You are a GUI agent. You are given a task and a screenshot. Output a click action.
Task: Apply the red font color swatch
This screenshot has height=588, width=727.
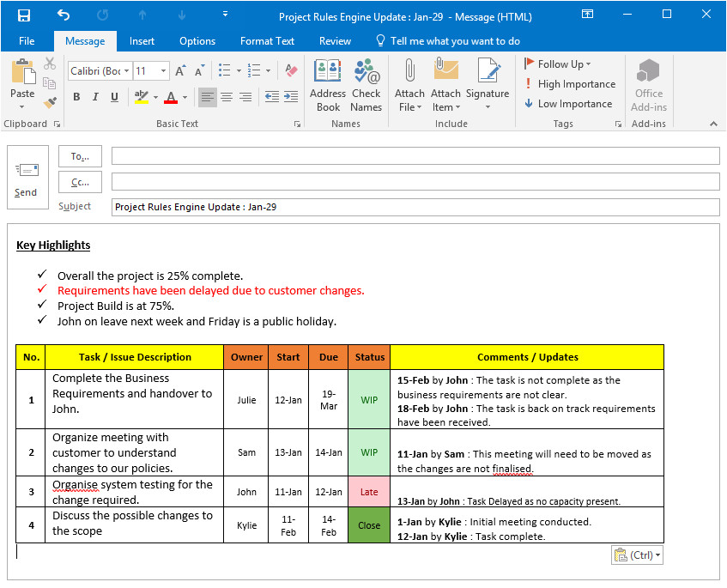(x=171, y=98)
